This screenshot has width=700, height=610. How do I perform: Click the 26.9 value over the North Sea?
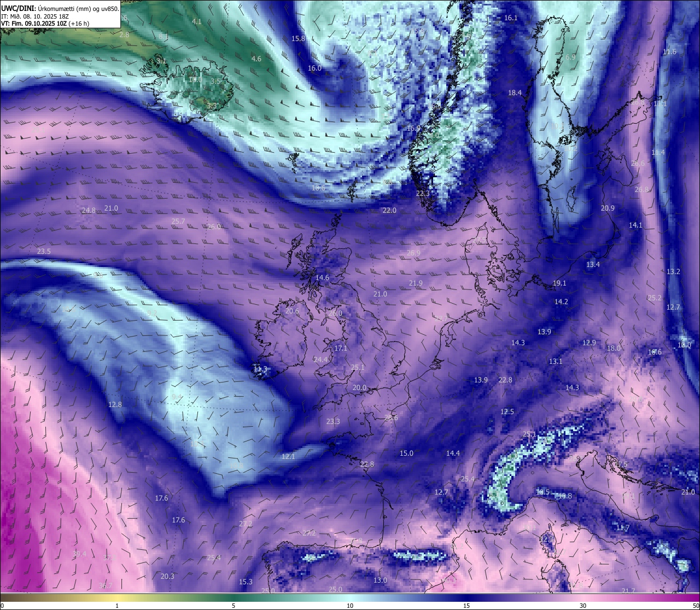click(x=413, y=253)
